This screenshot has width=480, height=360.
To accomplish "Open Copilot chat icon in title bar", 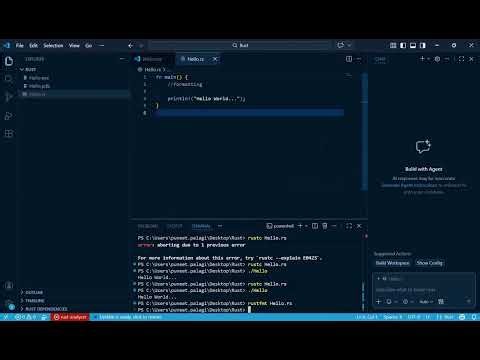I will click(340, 45).
